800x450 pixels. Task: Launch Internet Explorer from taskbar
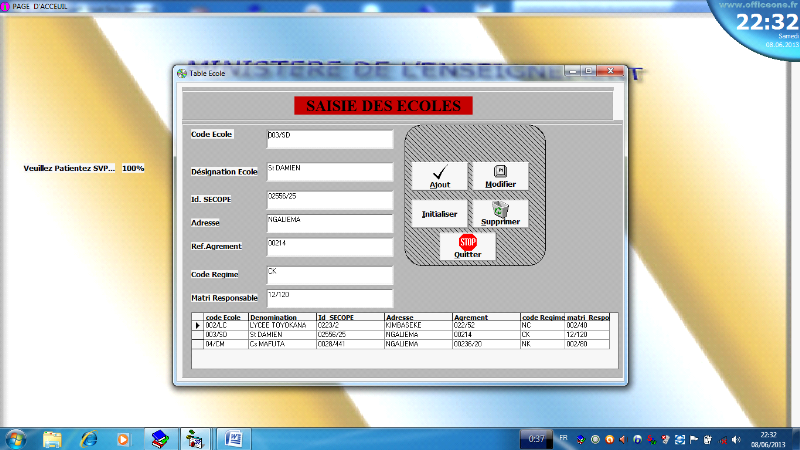88,438
